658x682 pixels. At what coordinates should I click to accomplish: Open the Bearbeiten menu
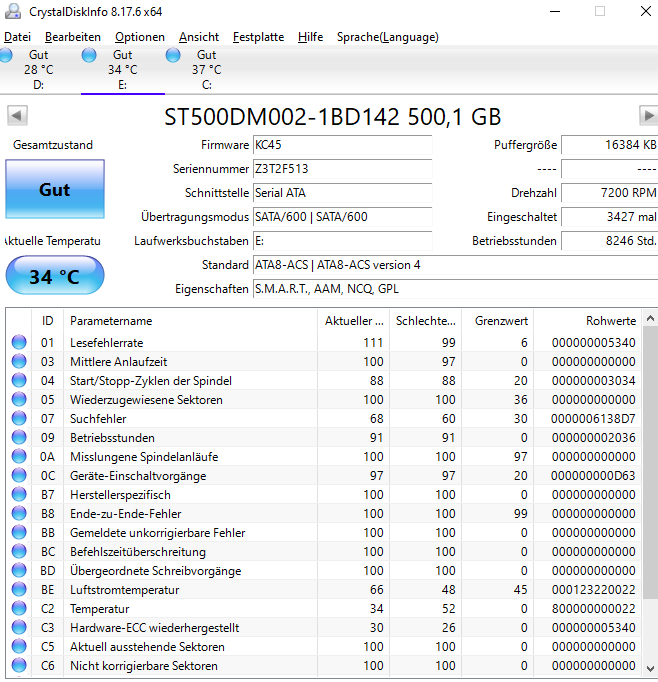coord(73,37)
